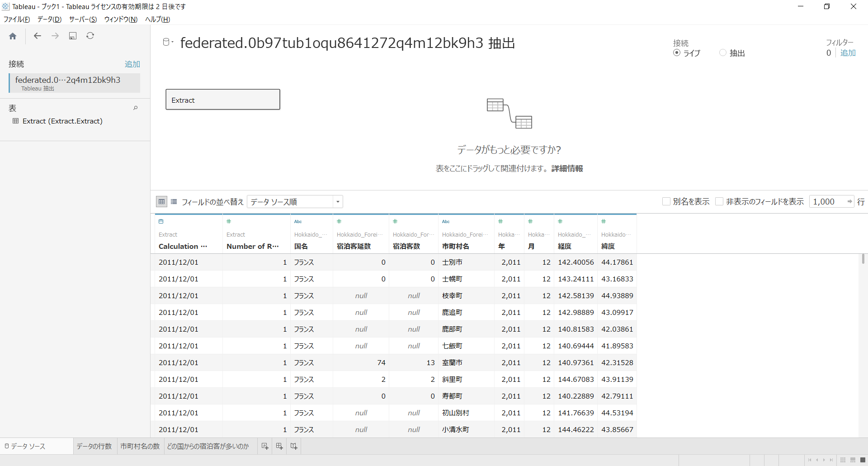Viewport: 868px width, 466px height.
Task: Go to the first sheet with the status bar arrow
Action: [810, 460]
